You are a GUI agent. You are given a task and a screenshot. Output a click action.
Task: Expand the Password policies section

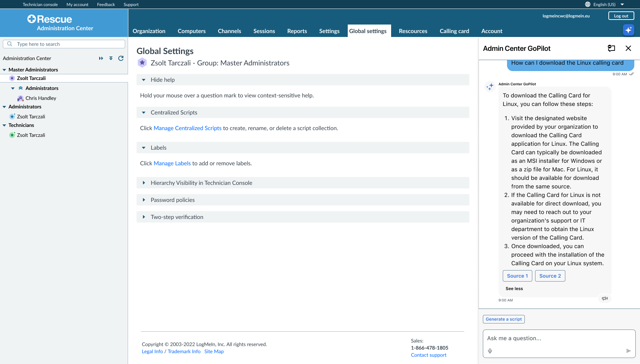coord(144,200)
